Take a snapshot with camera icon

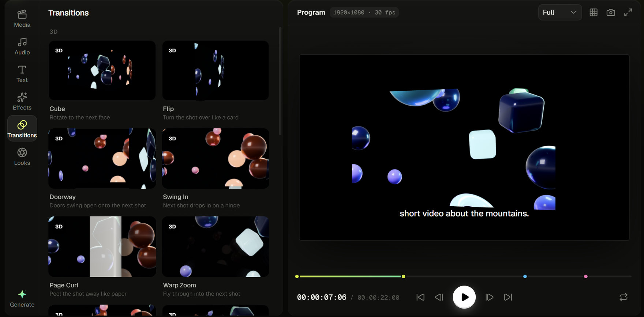coord(611,12)
